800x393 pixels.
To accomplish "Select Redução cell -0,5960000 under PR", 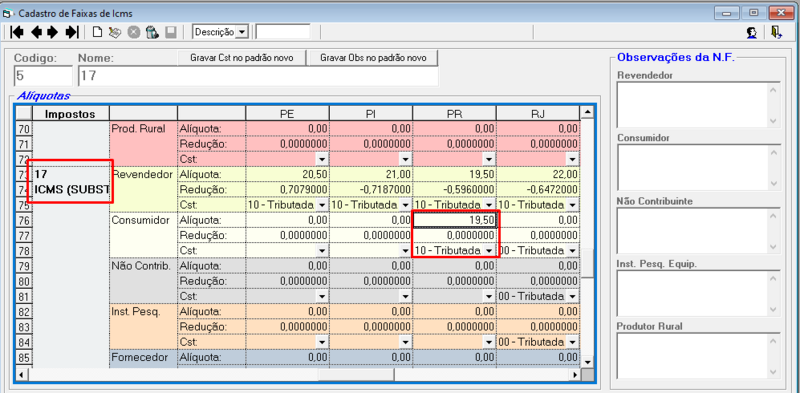I will (454, 190).
